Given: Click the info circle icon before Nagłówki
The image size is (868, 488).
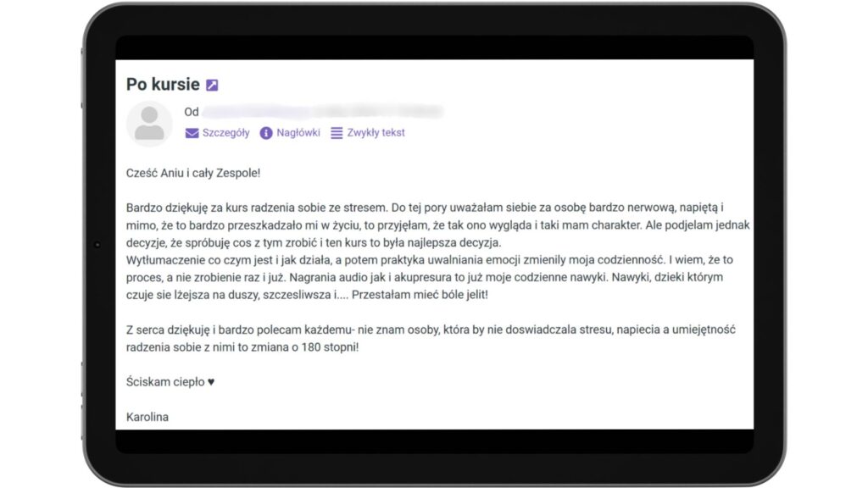Looking at the screenshot, I should (x=266, y=133).
